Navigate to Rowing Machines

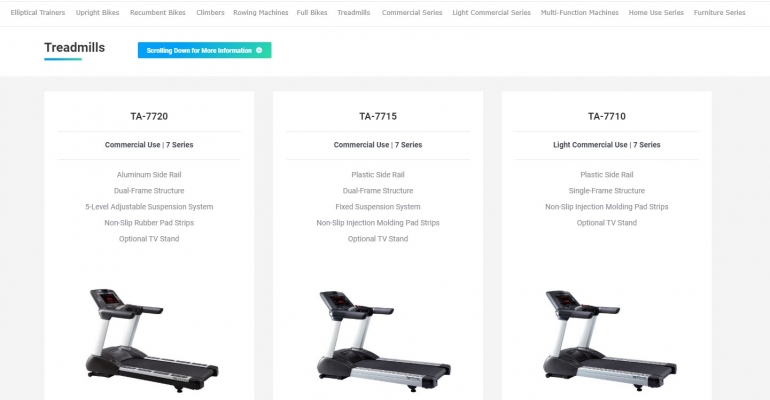[261, 13]
